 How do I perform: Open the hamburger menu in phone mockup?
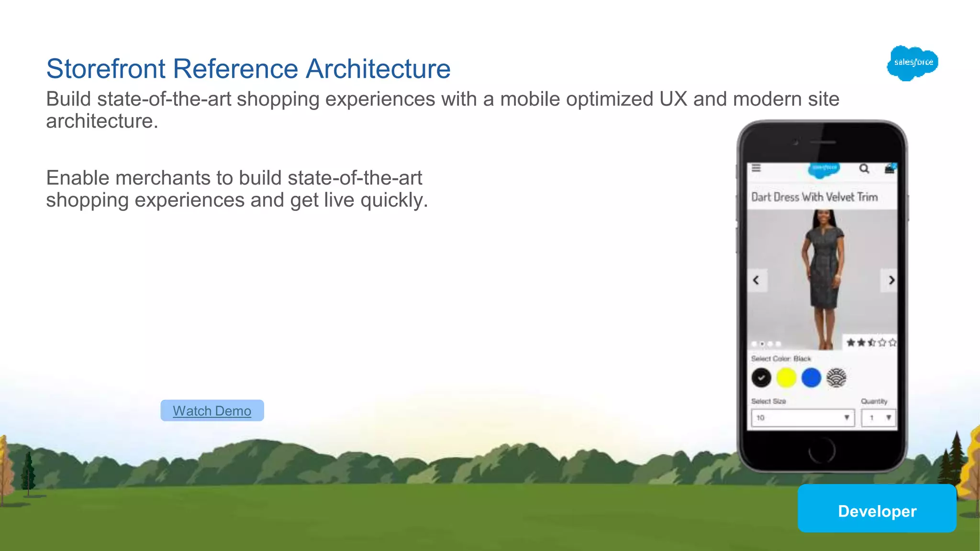(756, 168)
